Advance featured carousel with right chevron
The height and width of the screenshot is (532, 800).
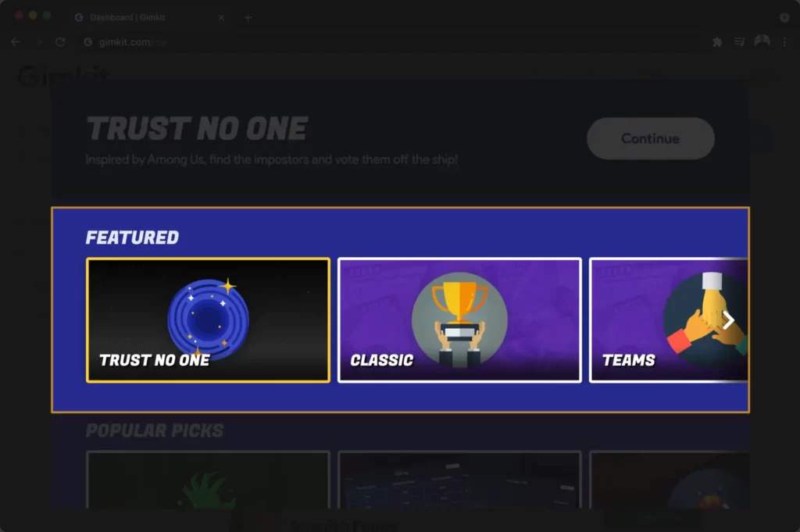pos(729,320)
